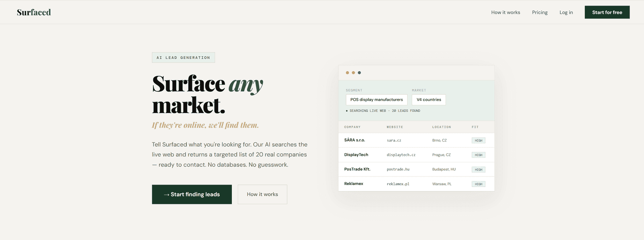This screenshot has width=644, height=240.
Task: Click the Surface any market headline
Action: tap(208, 95)
